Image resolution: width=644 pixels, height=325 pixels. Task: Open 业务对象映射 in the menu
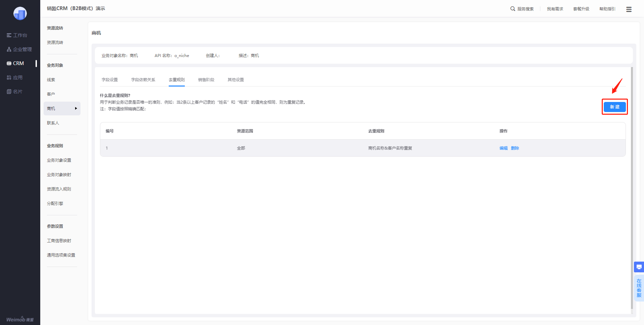click(59, 175)
